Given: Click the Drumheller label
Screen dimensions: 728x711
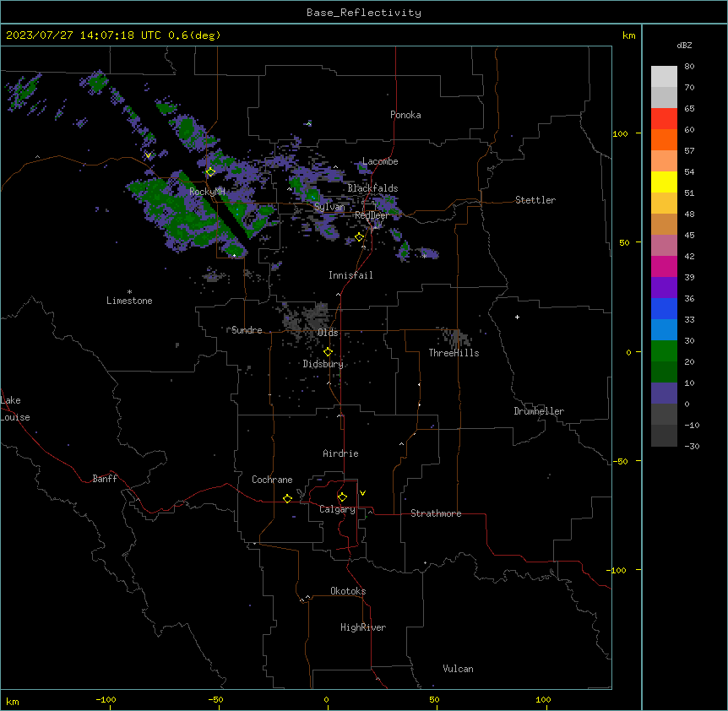Looking at the screenshot, I should pos(539,411).
